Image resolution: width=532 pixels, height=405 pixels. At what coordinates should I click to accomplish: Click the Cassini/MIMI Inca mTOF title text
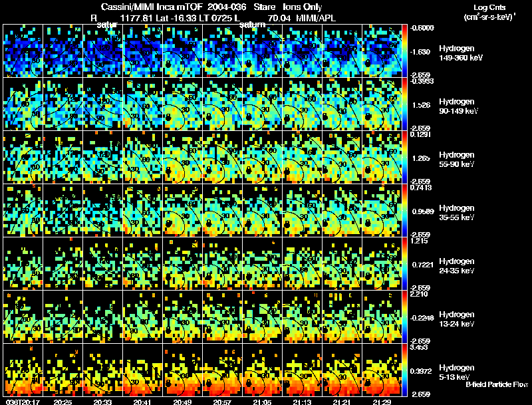[152, 7]
